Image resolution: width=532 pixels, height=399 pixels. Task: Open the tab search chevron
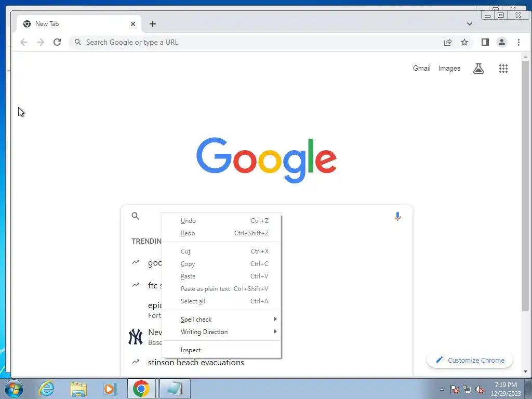[469, 24]
